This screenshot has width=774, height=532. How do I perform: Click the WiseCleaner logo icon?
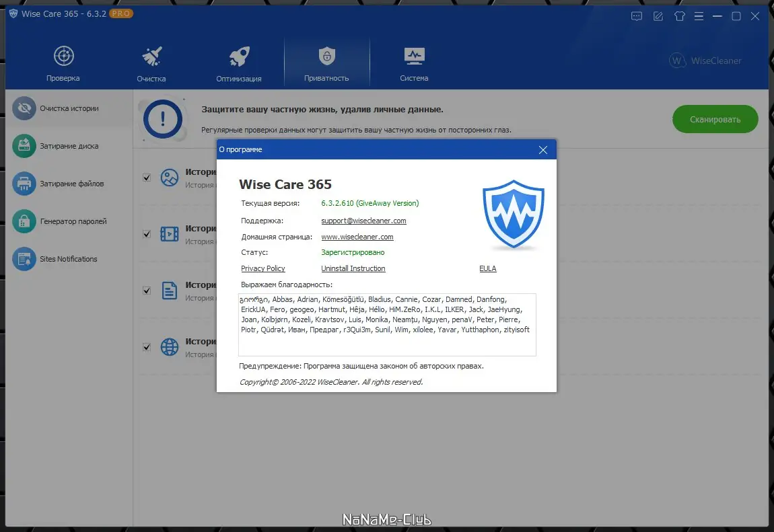point(677,61)
